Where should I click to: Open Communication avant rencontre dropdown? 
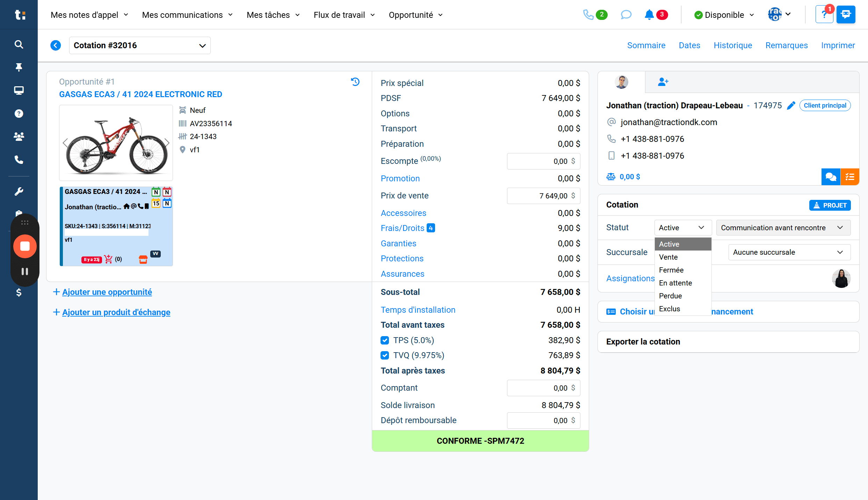point(783,228)
